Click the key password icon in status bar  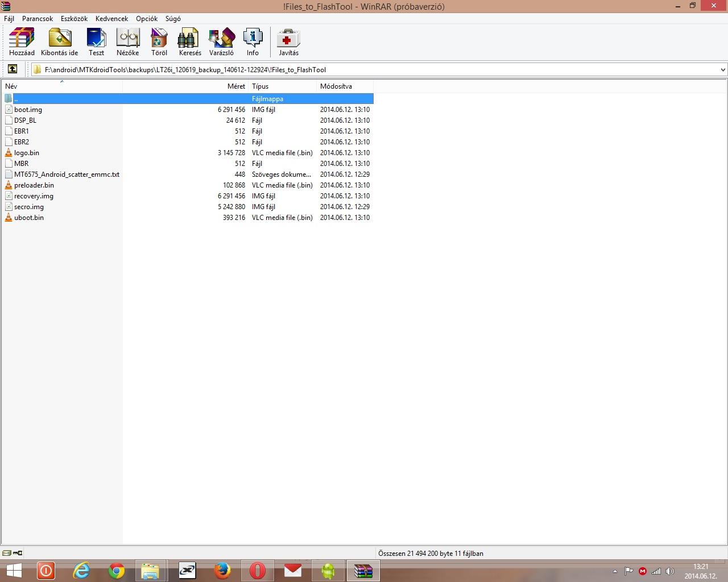pos(18,553)
